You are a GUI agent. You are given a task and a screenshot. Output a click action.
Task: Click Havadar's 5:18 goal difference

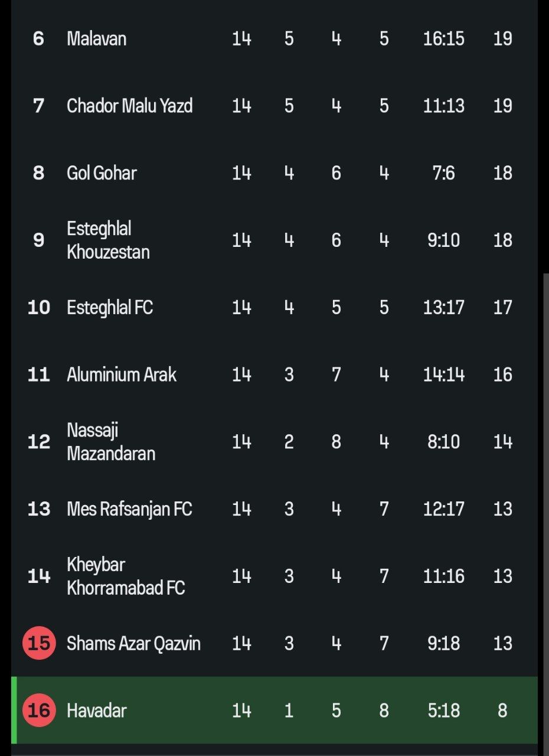[x=444, y=710]
